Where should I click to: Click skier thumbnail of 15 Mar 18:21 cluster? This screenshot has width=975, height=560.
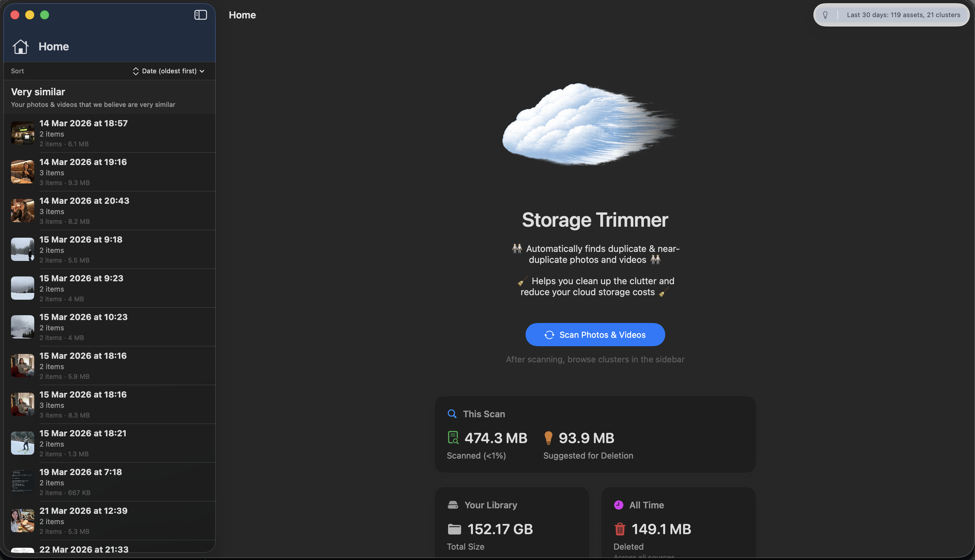tap(22, 443)
